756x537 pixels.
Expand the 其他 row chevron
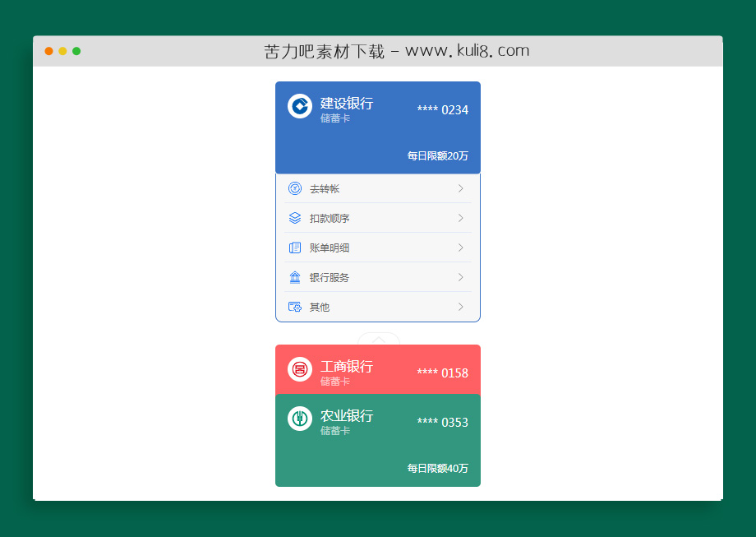coord(462,307)
